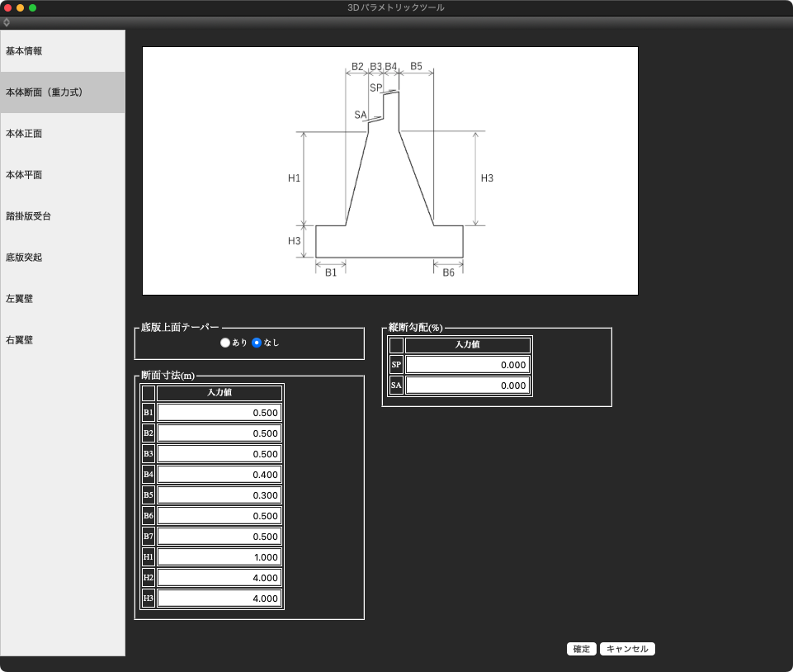Click the B1 dimension input field
793x672 pixels.
coord(219,413)
